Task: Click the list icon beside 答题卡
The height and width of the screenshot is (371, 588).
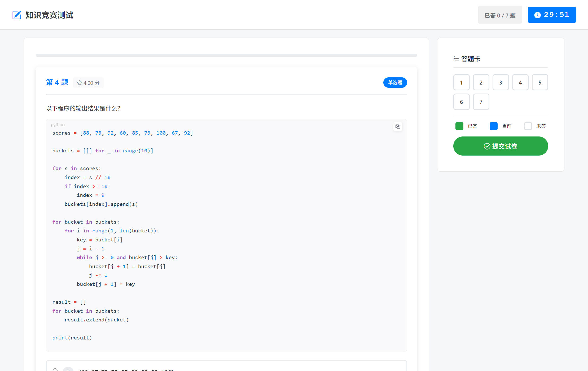Action: (x=456, y=59)
